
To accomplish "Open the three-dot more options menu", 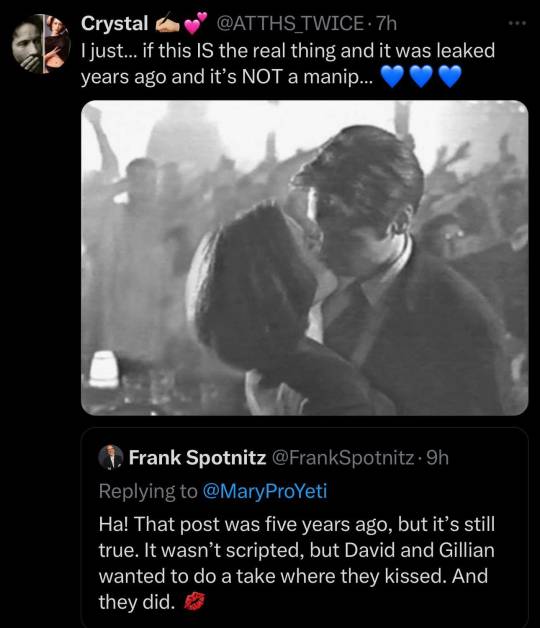I will pos(517,24).
